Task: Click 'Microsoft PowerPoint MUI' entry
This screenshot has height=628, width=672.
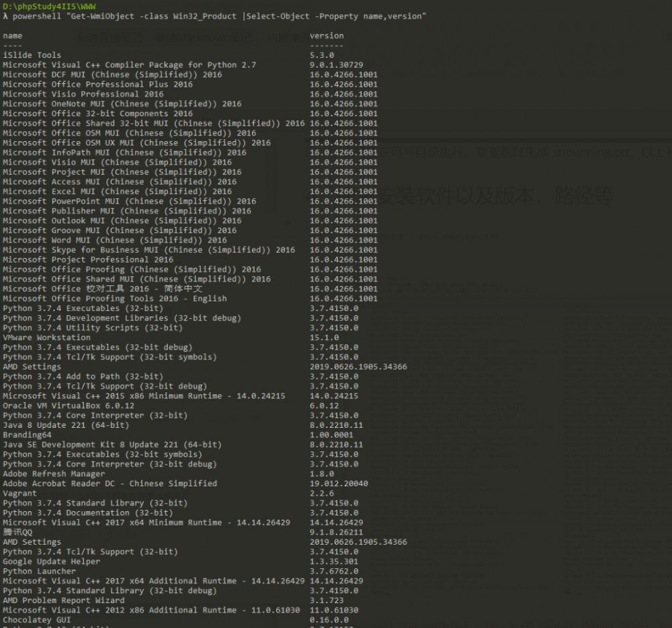Action: [x=130, y=201]
